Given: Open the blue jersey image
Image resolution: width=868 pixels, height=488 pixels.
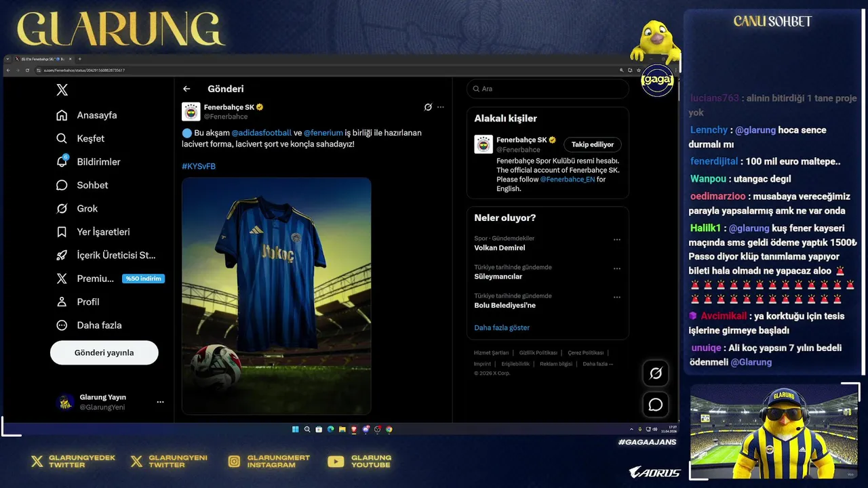Looking at the screenshot, I should pyautogui.click(x=277, y=296).
